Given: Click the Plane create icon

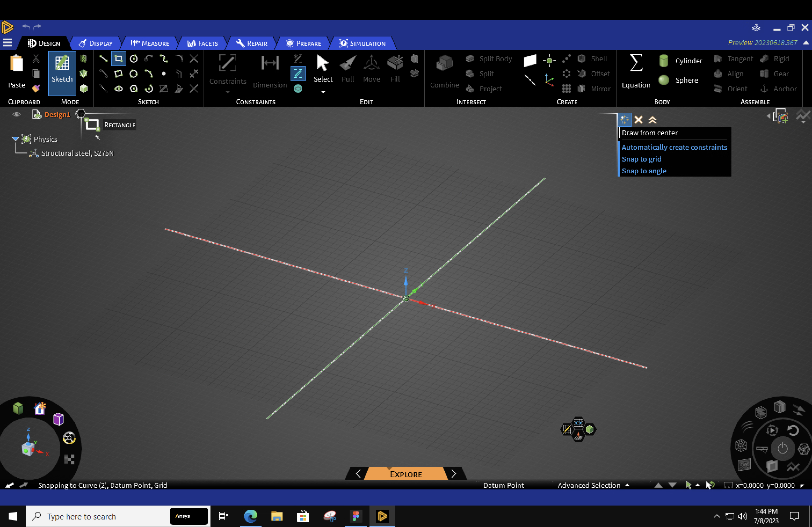Looking at the screenshot, I should pyautogui.click(x=530, y=60).
